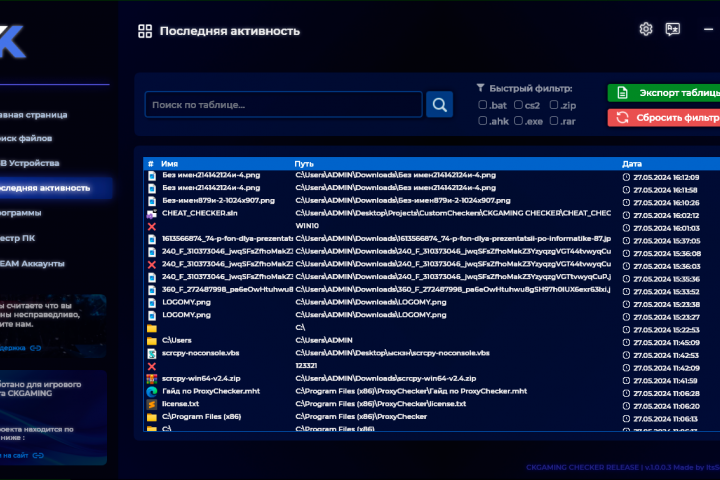Click the Экспорт таблицы button

click(x=664, y=93)
